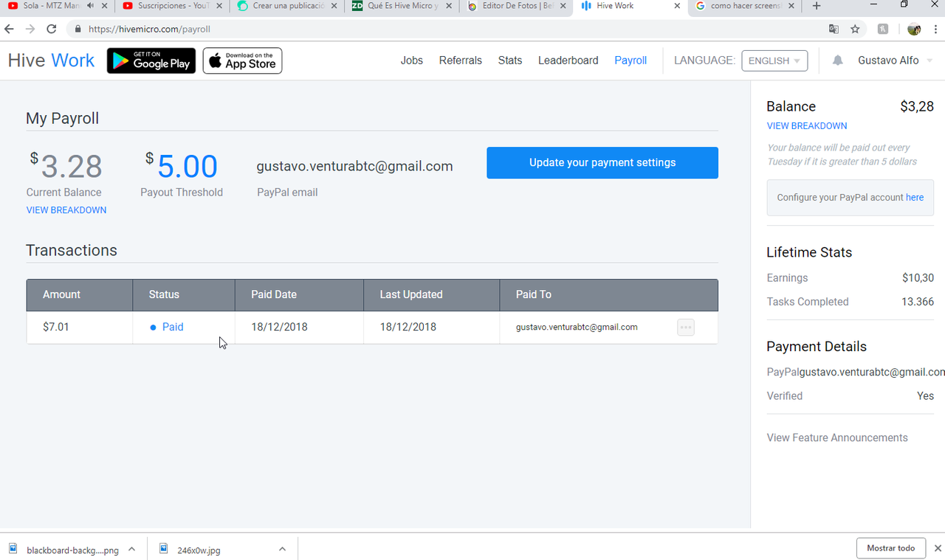The height and width of the screenshot is (560, 945).
Task: Click Mostrar todo downloads button
Action: [x=891, y=548]
